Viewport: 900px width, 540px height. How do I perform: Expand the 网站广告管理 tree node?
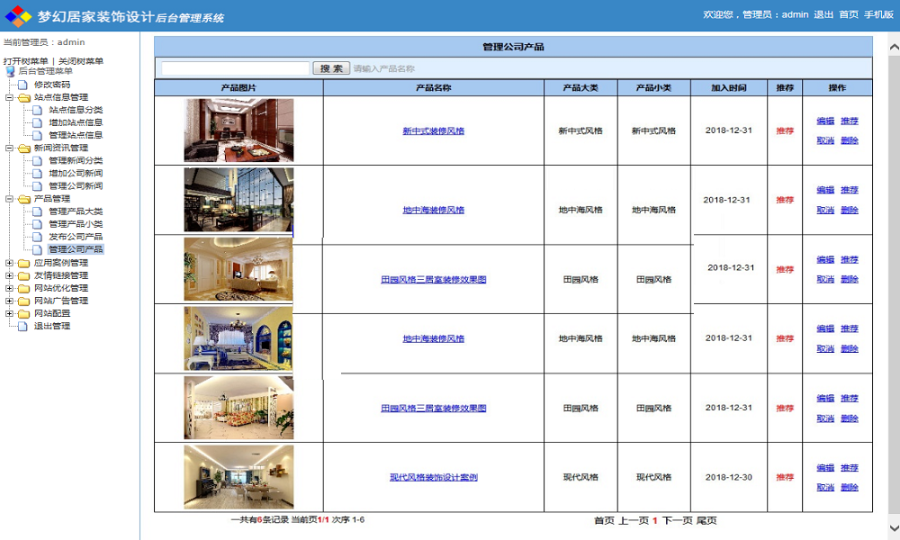[x=9, y=301]
